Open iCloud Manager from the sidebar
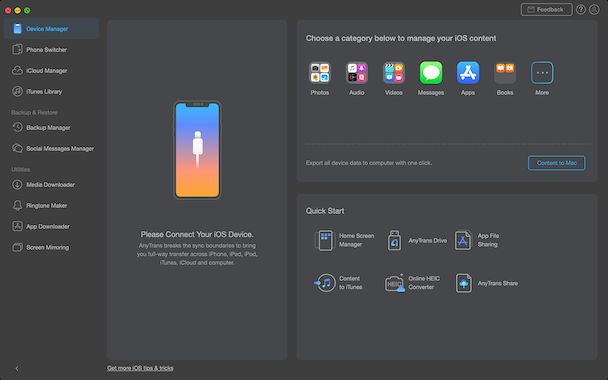This screenshot has width=608, height=380. [52, 71]
